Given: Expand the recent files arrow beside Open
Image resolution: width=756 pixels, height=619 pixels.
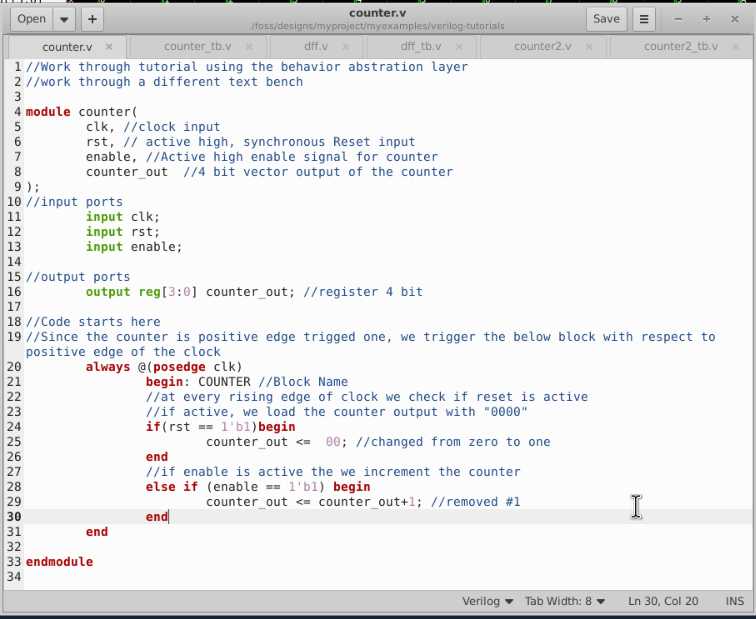Looking at the screenshot, I should [65, 19].
